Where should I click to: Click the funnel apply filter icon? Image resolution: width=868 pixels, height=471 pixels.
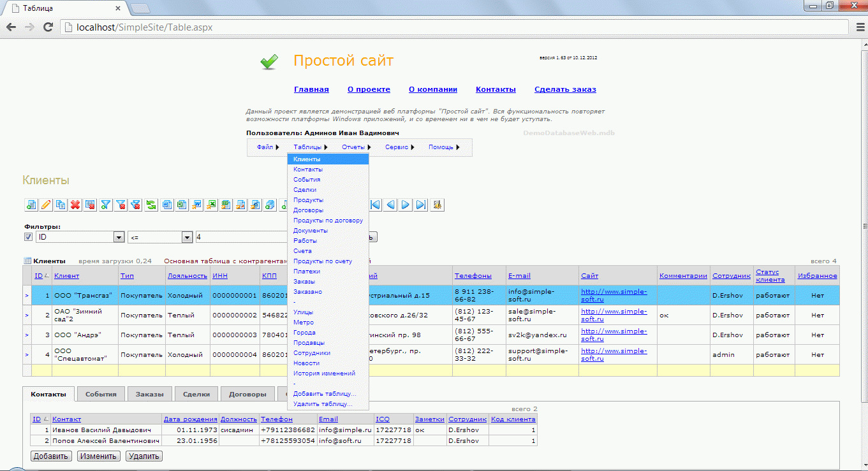(x=105, y=205)
